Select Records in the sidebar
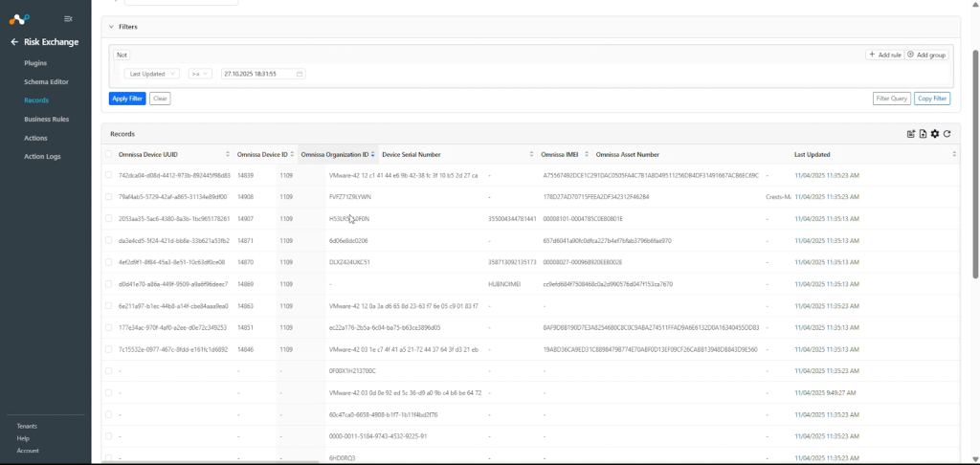 tap(36, 100)
